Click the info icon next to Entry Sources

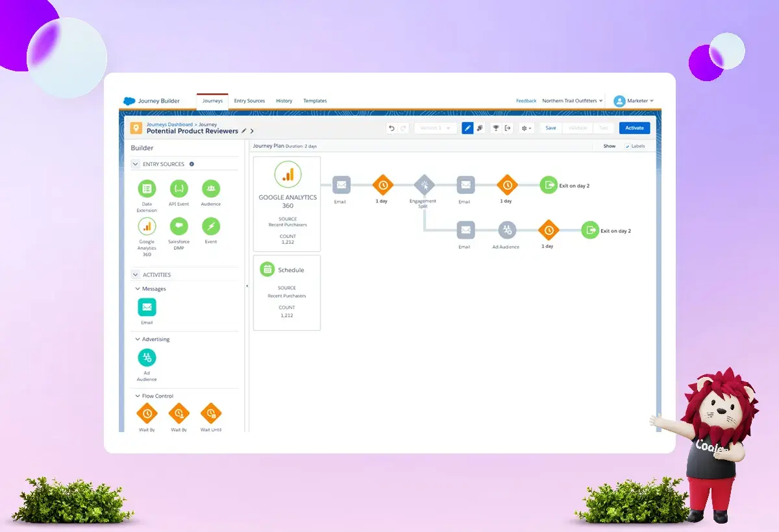(192, 164)
